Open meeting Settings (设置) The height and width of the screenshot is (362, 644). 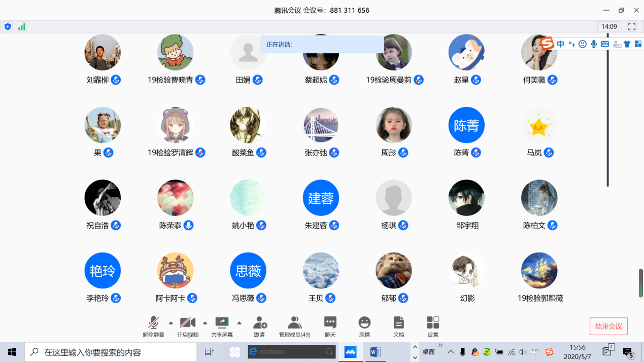(433, 327)
